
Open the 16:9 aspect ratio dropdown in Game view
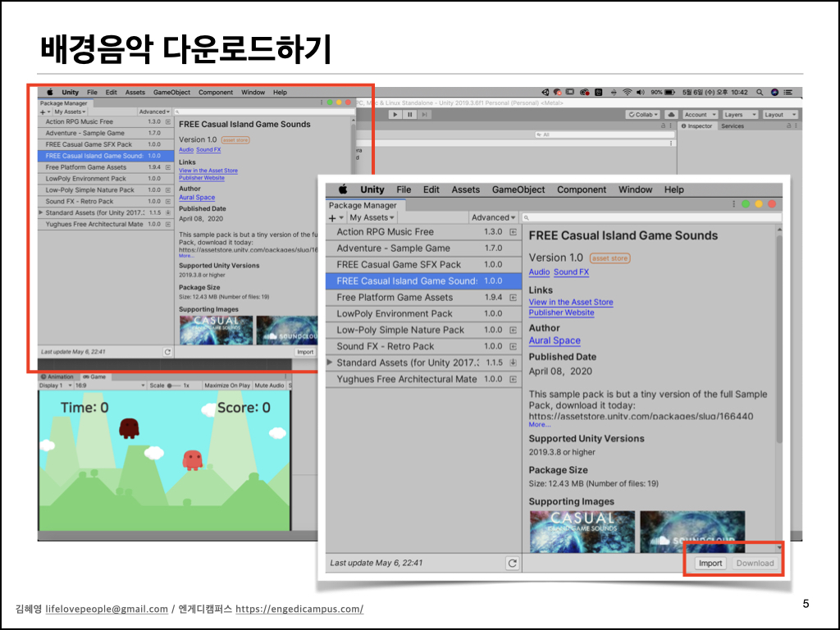(x=110, y=386)
